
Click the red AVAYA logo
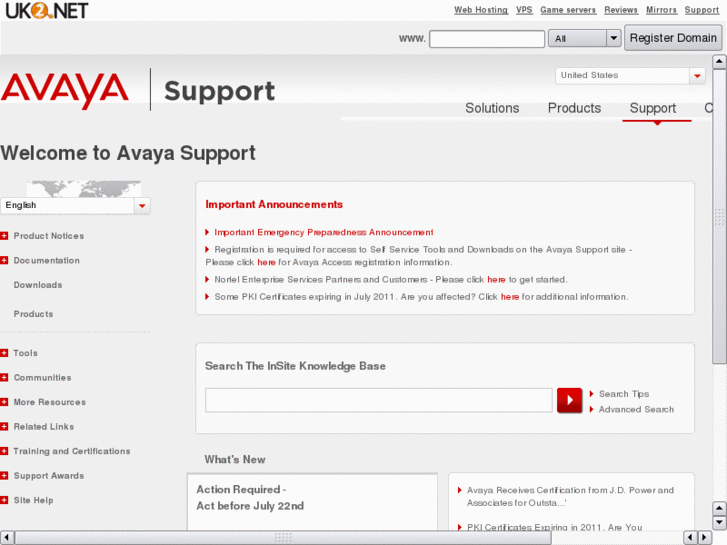tap(65, 90)
